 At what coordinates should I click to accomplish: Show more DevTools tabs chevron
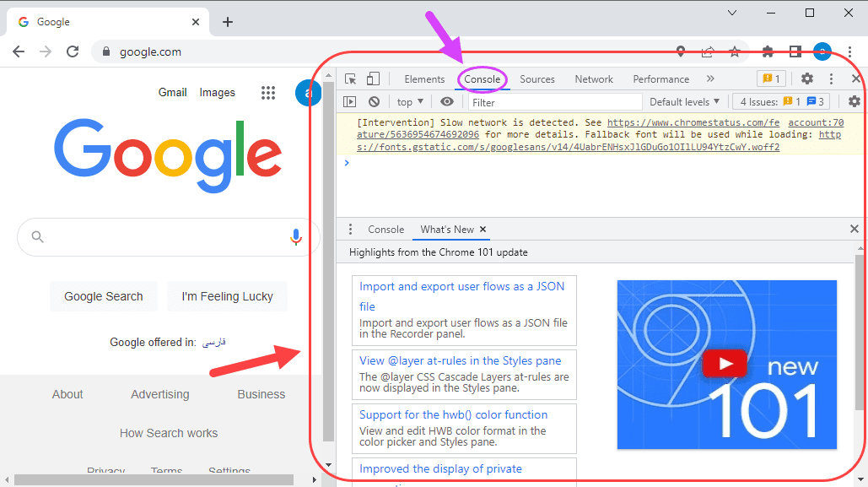(710, 78)
